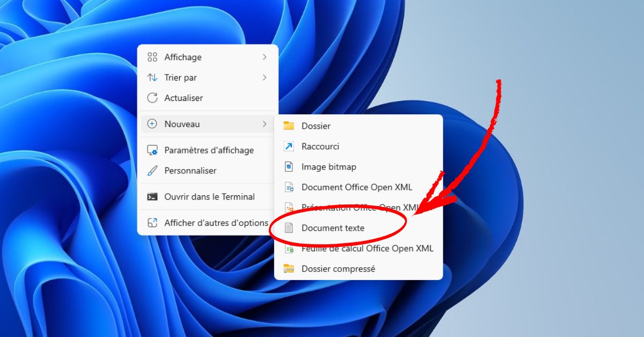Viewport: 644px width, 337px height.
Task: Click the display settings monitor icon
Action: (x=152, y=150)
